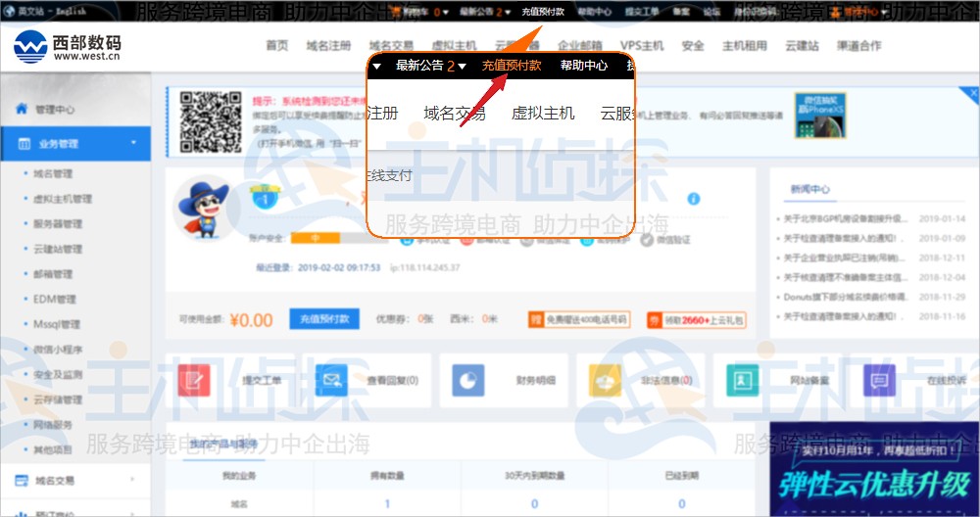Click the 非法信息 yellow icon tile
The height and width of the screenshot is (517, 980).
pos(605,380)
